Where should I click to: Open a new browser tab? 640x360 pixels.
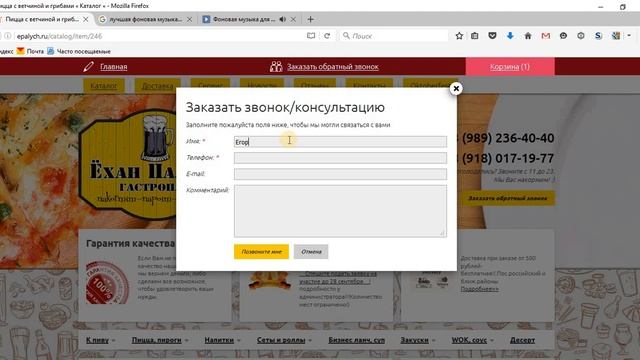[311, 19]
